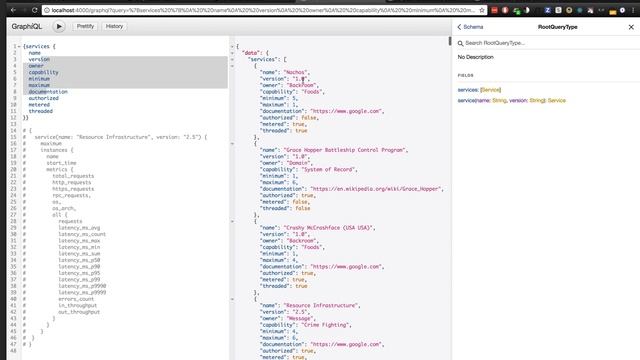Focus the Search RootQueryType field

coord(546,43)
